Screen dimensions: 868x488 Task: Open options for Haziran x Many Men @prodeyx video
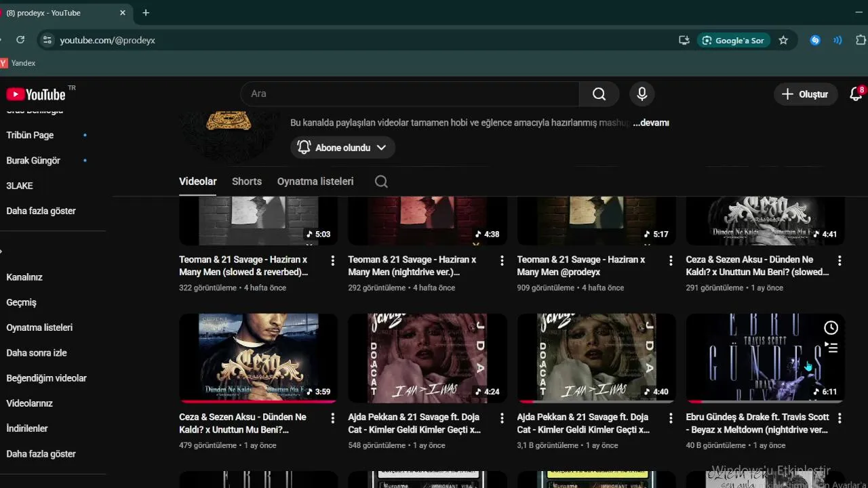671,261
